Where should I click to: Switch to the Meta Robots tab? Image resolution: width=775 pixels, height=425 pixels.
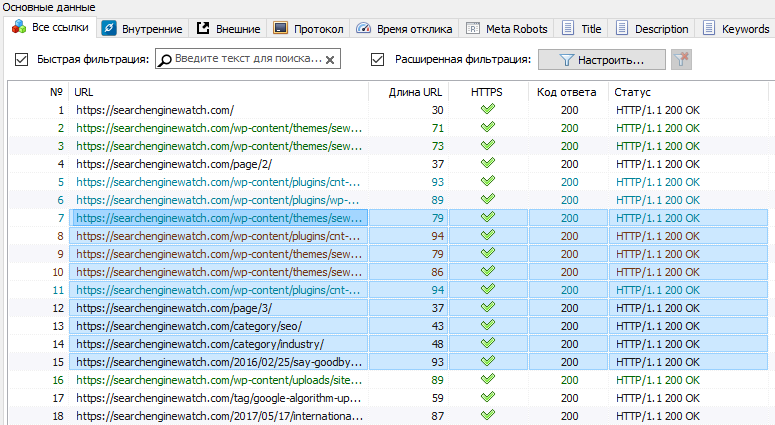click(x=506, y=29)
